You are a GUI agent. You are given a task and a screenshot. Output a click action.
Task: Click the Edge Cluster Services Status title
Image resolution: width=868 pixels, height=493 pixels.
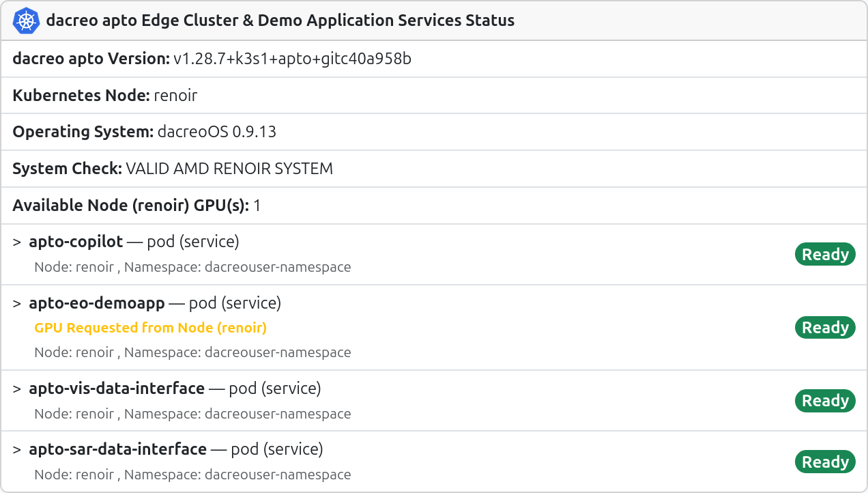pyautogui.click(x=280, y=20)
